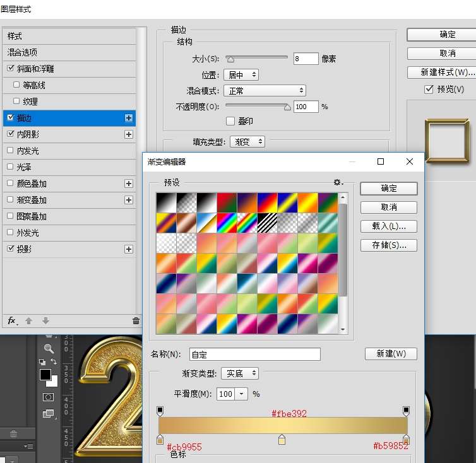The height and width of the screenshot is (463, 476).
Task: Open the 渐变类型 dropdown showing 实底
Action: 241,374
